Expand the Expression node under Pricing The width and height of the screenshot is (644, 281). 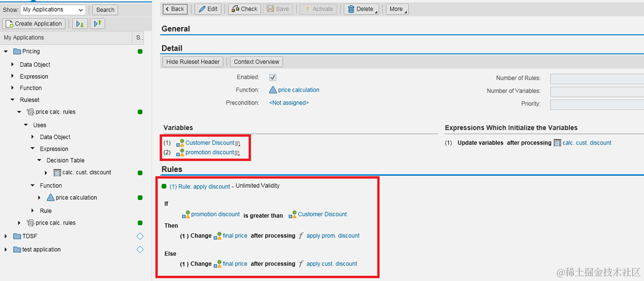coord(13,77)
